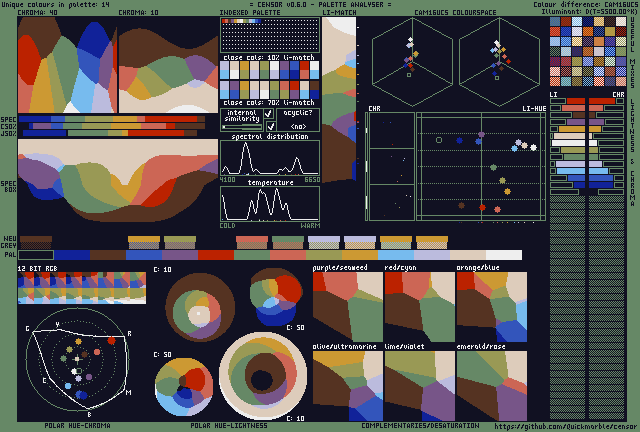The image size is (640, 432).
Task: Click the CHROMA: 10 map panel
Action: (168, 65)
